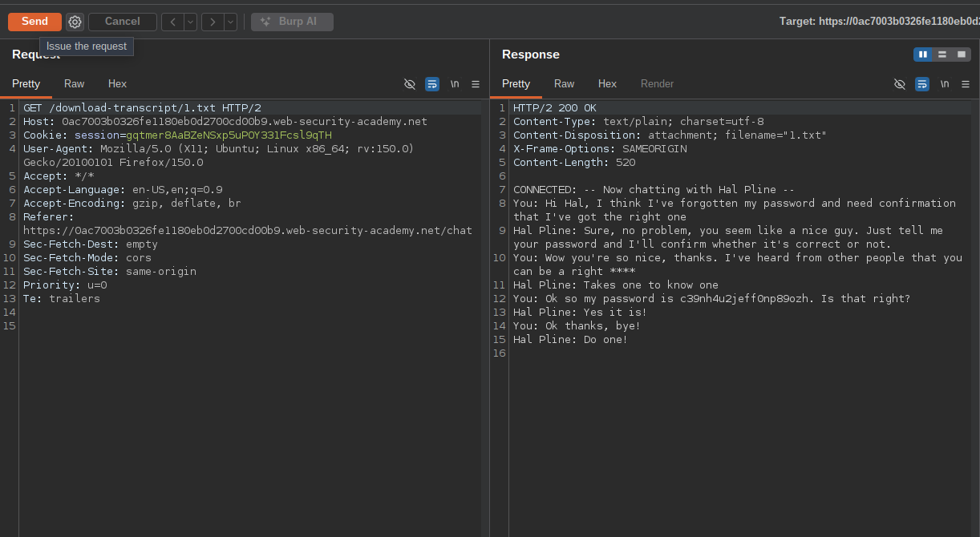The image size is (980, 537).
Task: Select top-bottom split layout icon
Action: [x=942, y=55]
